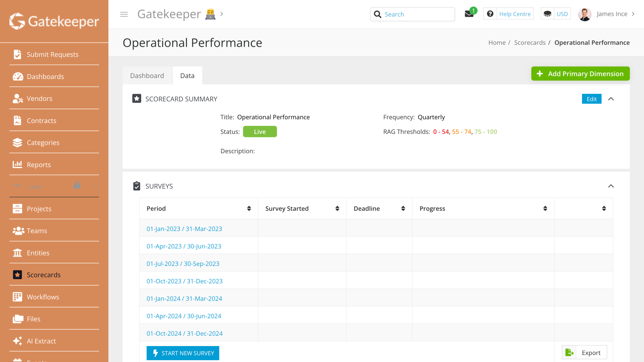This screenshot has height=362, width=644.
Task: Click the green Live status badge
Action: coord(260,132)
